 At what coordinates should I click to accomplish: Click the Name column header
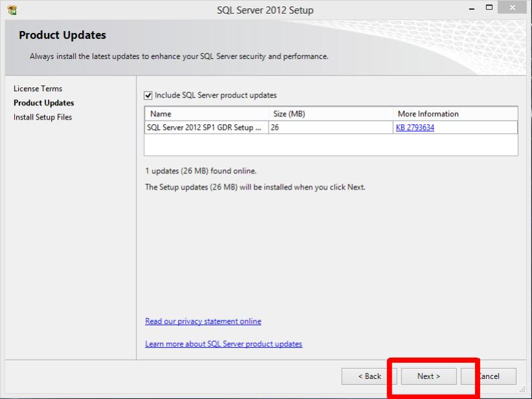(206, 114)
